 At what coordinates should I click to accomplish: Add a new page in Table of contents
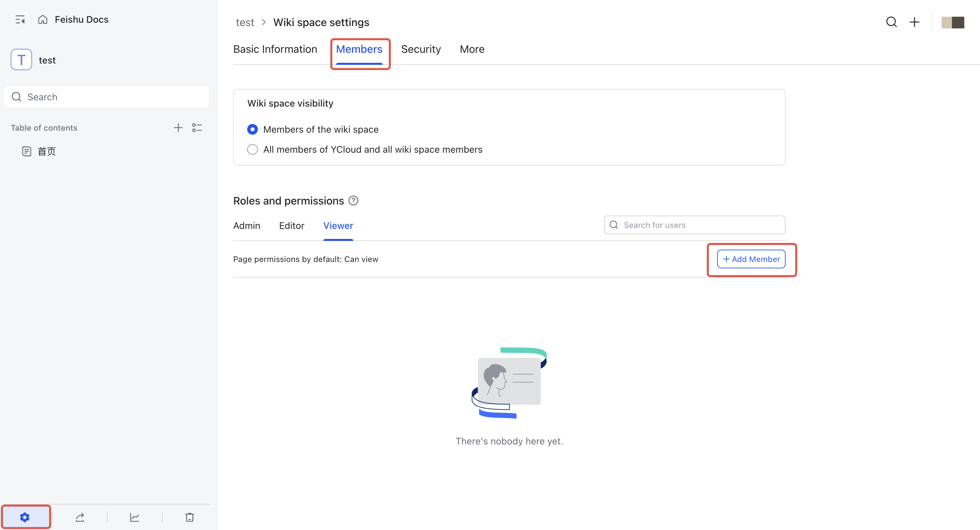pyautogui.click(x=178, y=128)
